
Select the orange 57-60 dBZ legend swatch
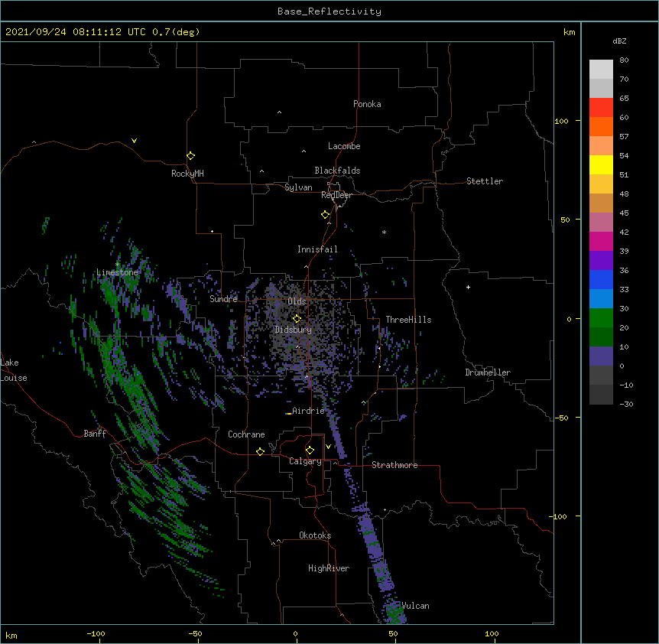[x=601, y=126]
